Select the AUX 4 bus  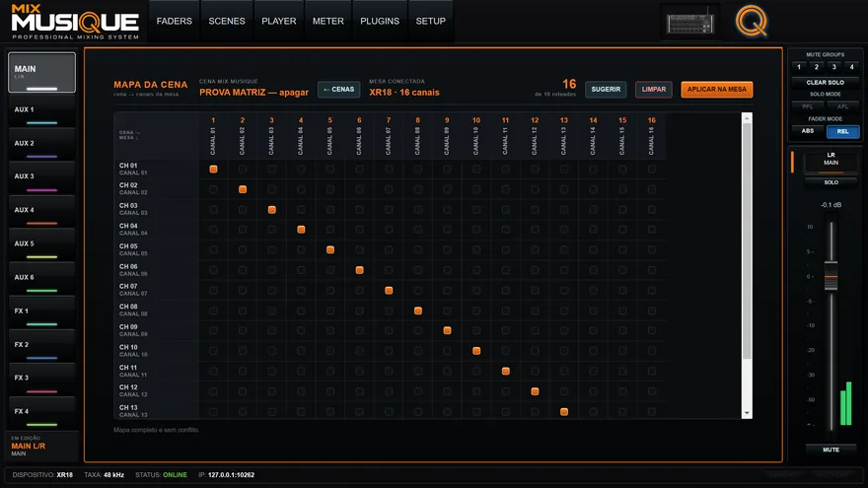(x=41, y=211)
